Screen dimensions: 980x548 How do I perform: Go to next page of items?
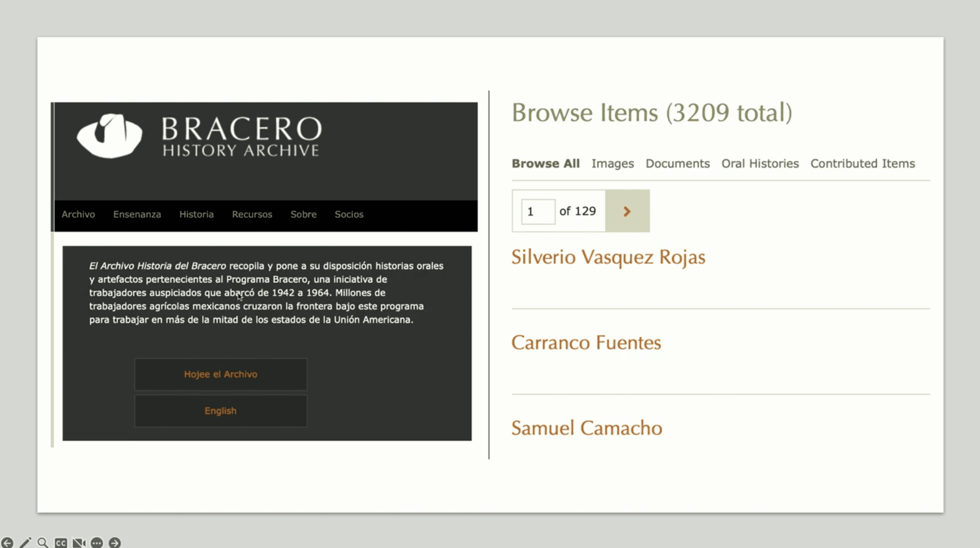coord(627,211)
